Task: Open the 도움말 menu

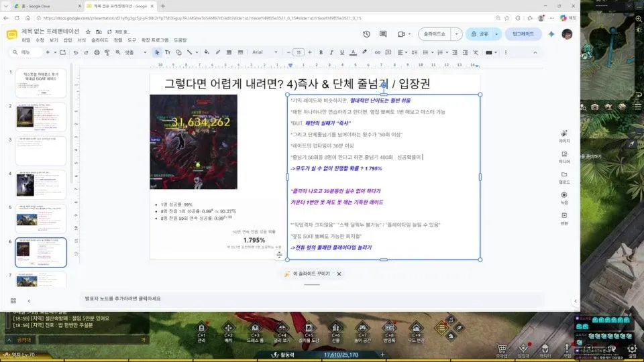Action: 180,40
